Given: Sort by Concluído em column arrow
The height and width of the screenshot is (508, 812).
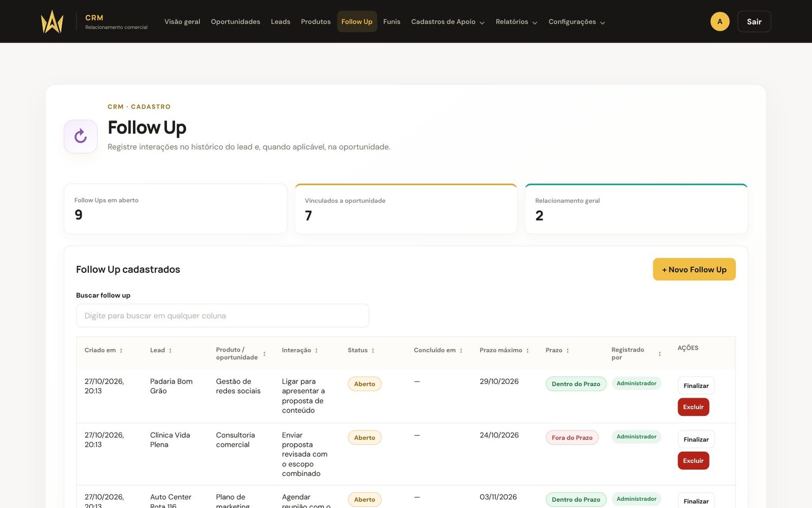Looking at the screenshot, I should pos(461,351).
